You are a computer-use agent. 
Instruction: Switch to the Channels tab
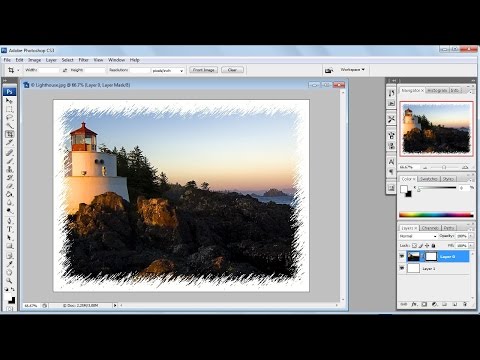429,228
